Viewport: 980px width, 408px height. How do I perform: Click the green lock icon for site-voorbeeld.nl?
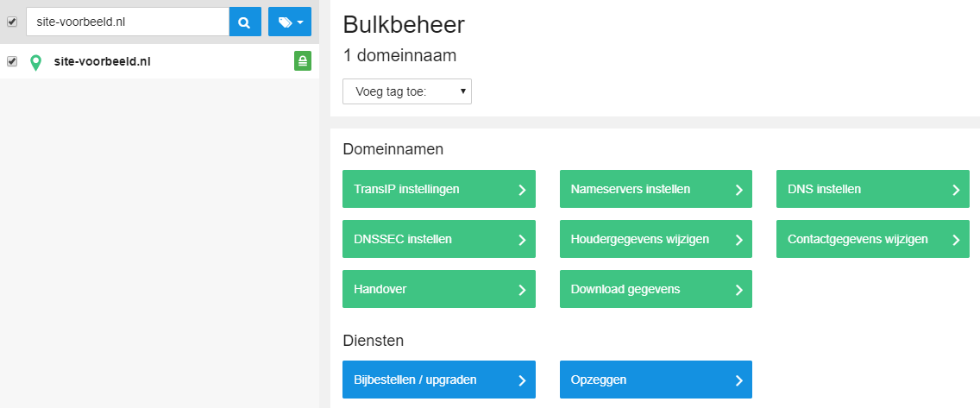tap(303, 61)
